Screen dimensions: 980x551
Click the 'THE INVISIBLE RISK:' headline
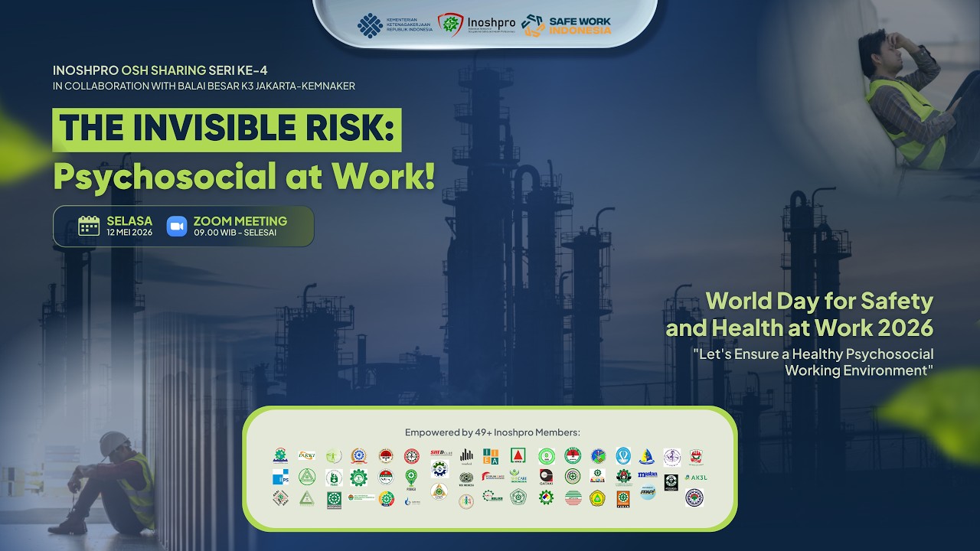tap(227, 130)
